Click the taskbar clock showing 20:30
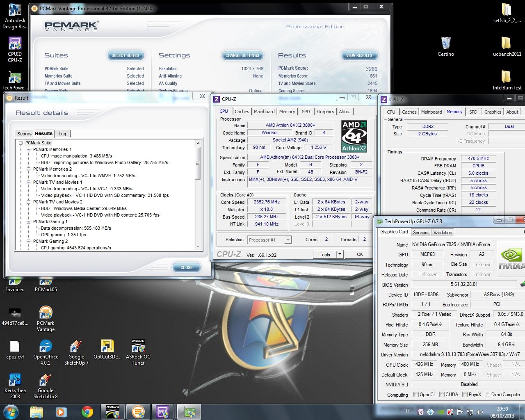The height and width of the screenshot is (420, 525). [x=502, y=412]
